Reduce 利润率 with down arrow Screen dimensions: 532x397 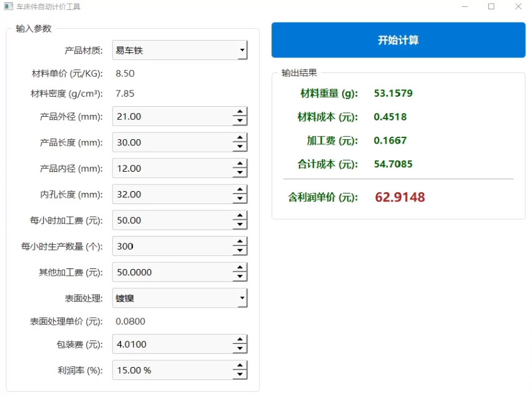coord(239,375)
